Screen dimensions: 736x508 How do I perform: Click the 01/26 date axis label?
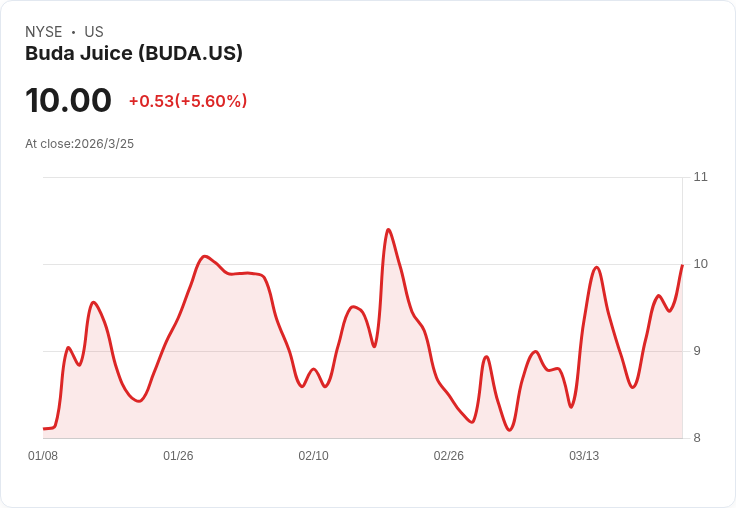[x=178, y=456]
